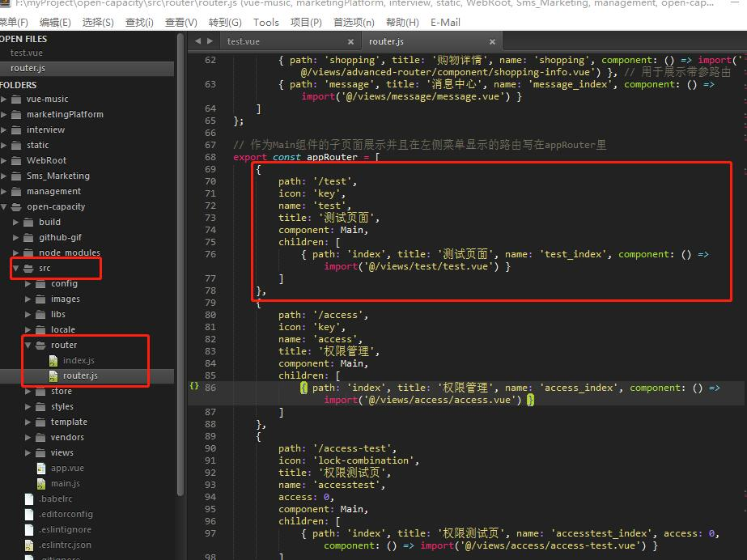Open the 首选项(n) menu
The image size is (747, 560).
click(x=354, y=23)
